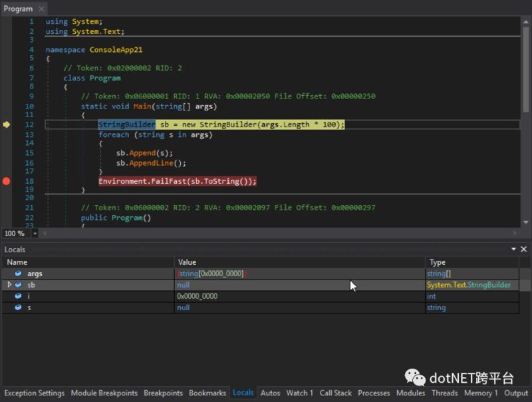Toggle off the red breakpoint on line 18
532x402 pixels.
coord(5,180)
